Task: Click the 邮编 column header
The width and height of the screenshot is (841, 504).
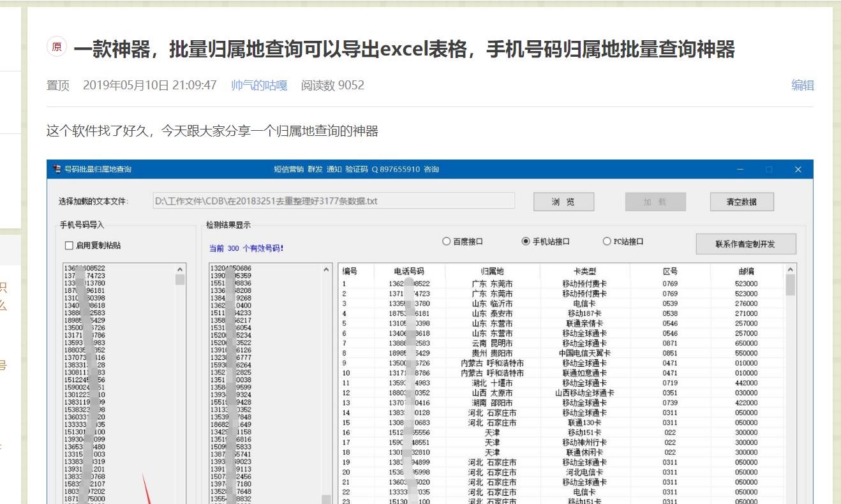Action: (x=746, y=271)
